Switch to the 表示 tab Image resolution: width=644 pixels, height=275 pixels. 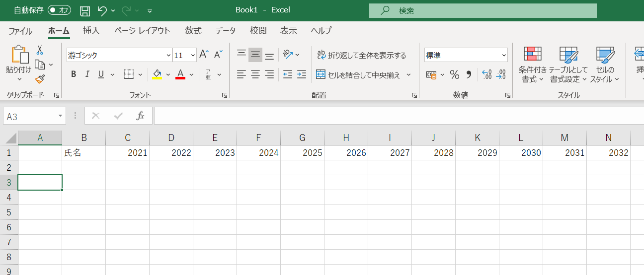coord(289,31)
